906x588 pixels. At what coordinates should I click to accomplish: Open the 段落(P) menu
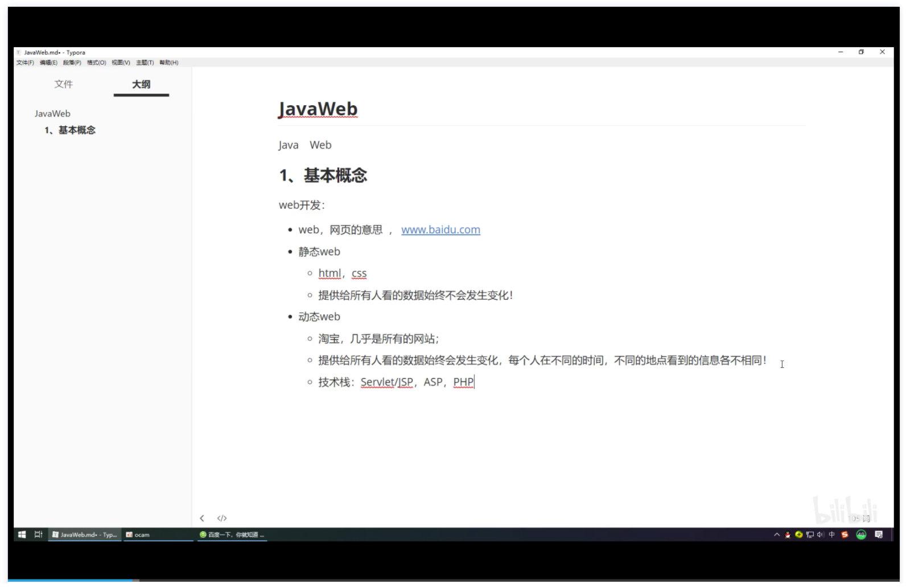(x=72, y=63)
